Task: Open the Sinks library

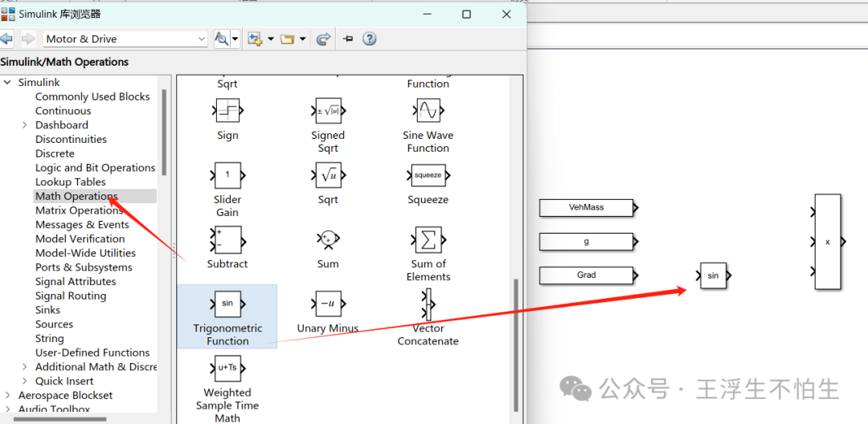Action: coord(47,310)
